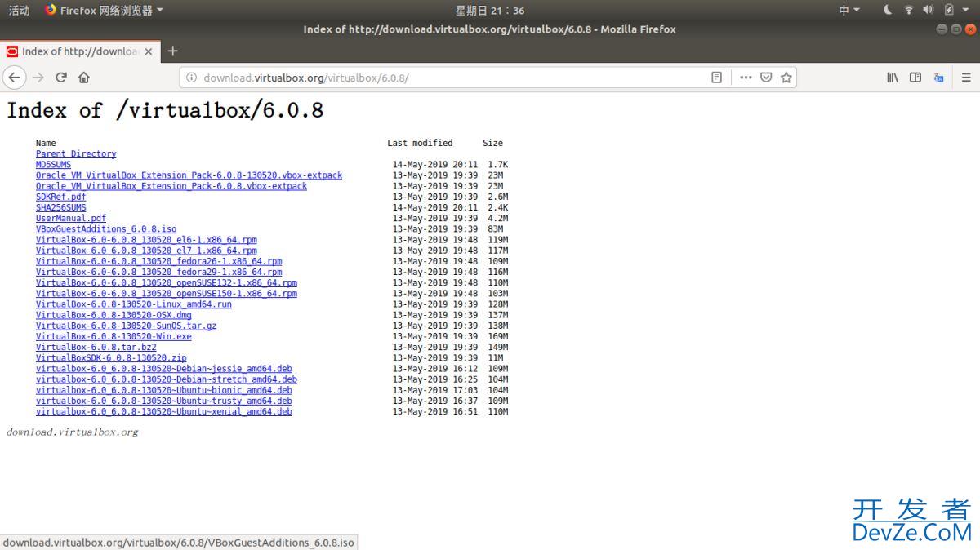
Task: Open Firefox 网络浏览器 app menu
Action: pos(104,10)
